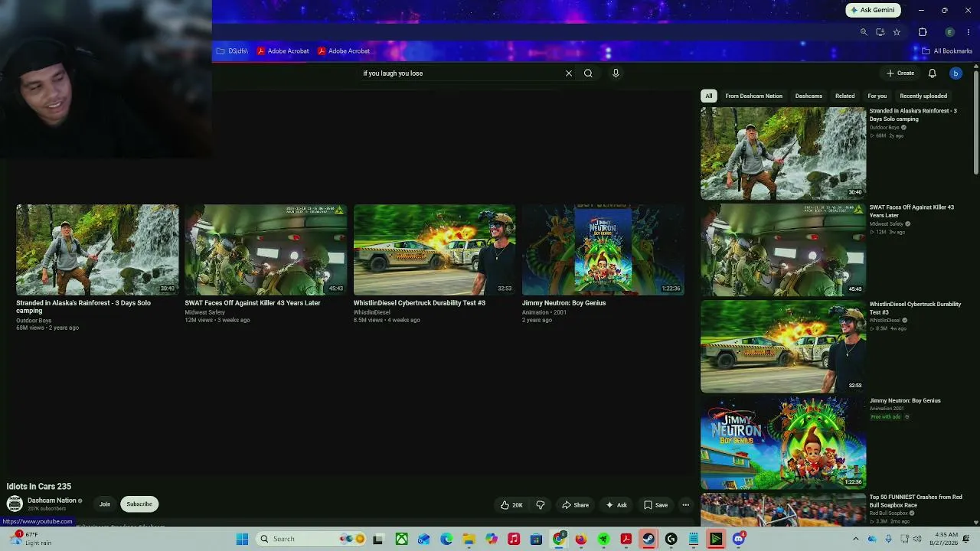Clear the YouTube search box text
The image size is (980, 551).
(569, 73)
